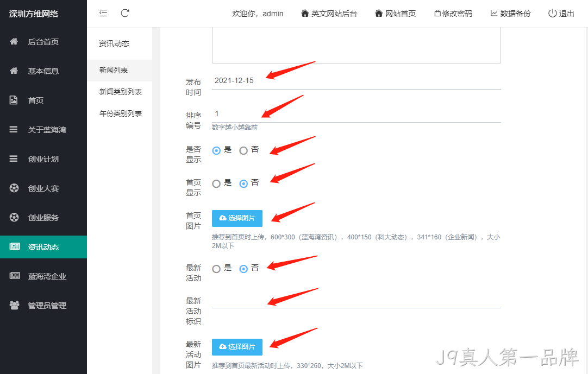Open 管理员管理 sidebar menu
Screen dimensions: 588x374
pyautogui.click(x=43, y=306)
